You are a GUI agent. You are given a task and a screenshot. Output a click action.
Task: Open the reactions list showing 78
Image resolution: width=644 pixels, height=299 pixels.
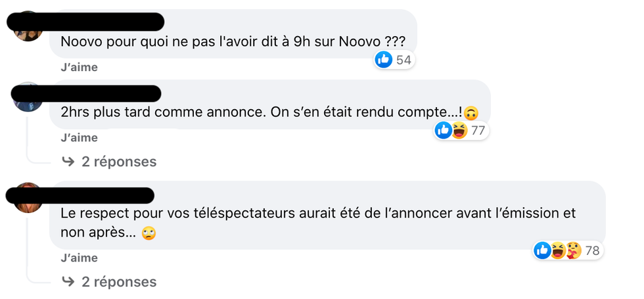point(592,250)
